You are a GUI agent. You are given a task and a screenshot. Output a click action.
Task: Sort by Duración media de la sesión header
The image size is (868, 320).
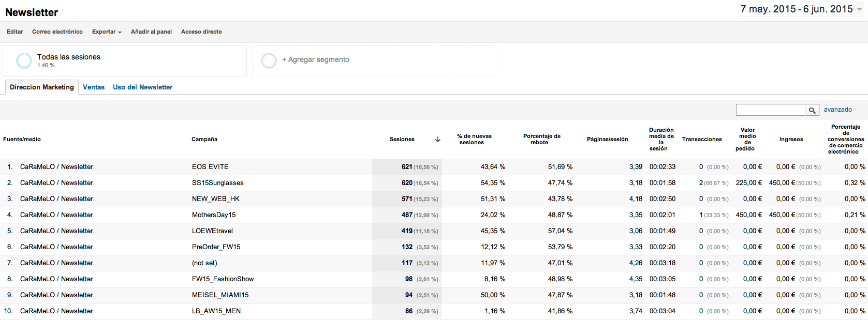click(661, 140)
